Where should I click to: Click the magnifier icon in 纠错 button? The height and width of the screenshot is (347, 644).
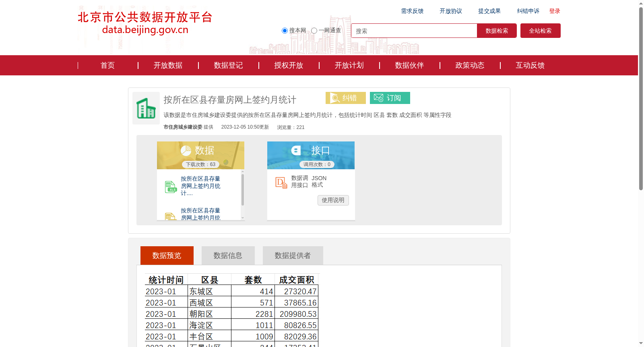coord(335,98)
